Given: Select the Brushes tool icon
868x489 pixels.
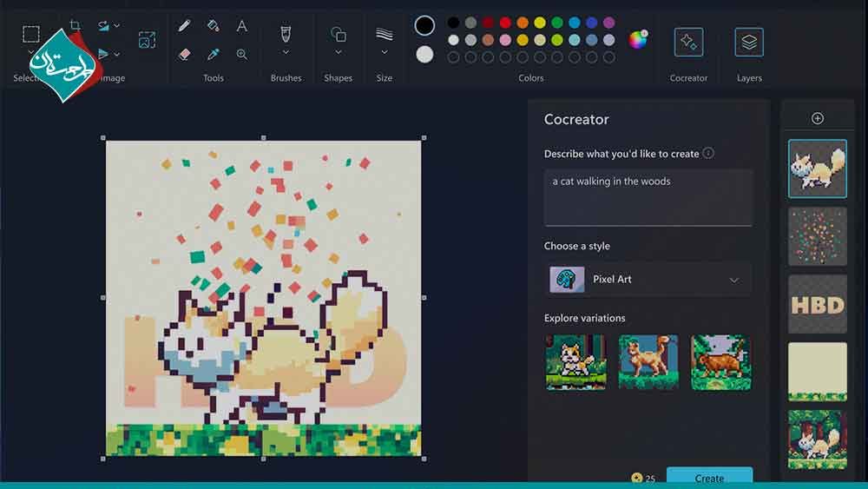Looking at the screenshot, I should point(286,34).
